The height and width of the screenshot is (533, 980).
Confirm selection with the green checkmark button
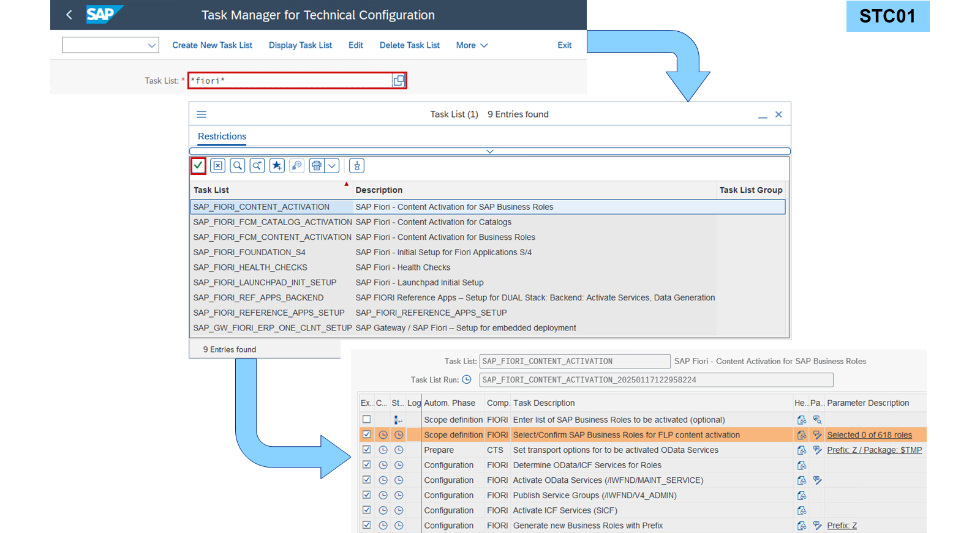tap(198, 165)
